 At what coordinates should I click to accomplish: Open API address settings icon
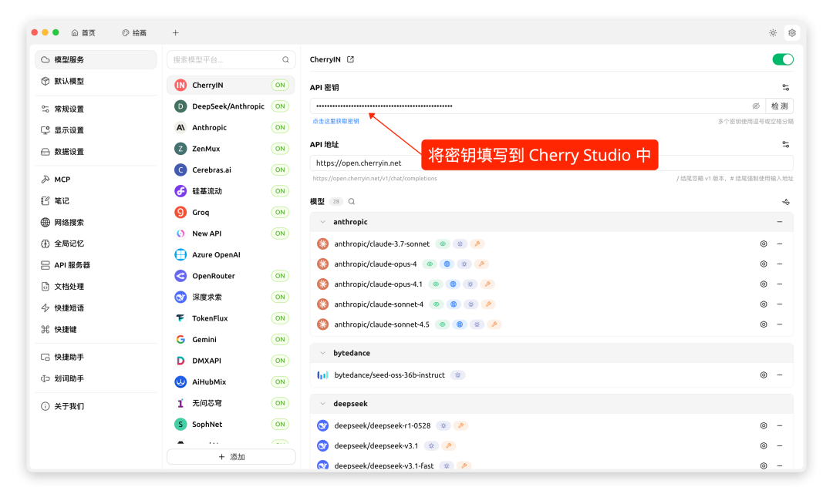click(786, 144)
